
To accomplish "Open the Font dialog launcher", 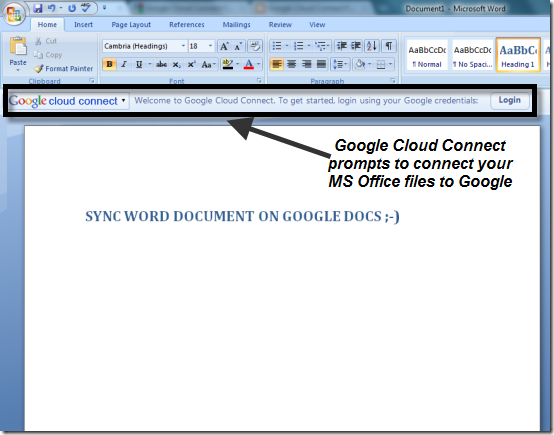I will click(x=259, y=81).
